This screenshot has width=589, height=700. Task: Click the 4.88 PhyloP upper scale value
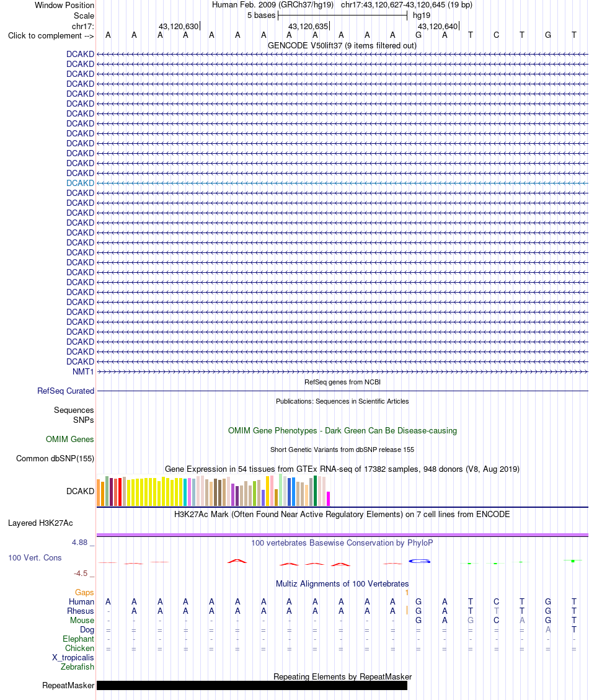pos(79,543)
